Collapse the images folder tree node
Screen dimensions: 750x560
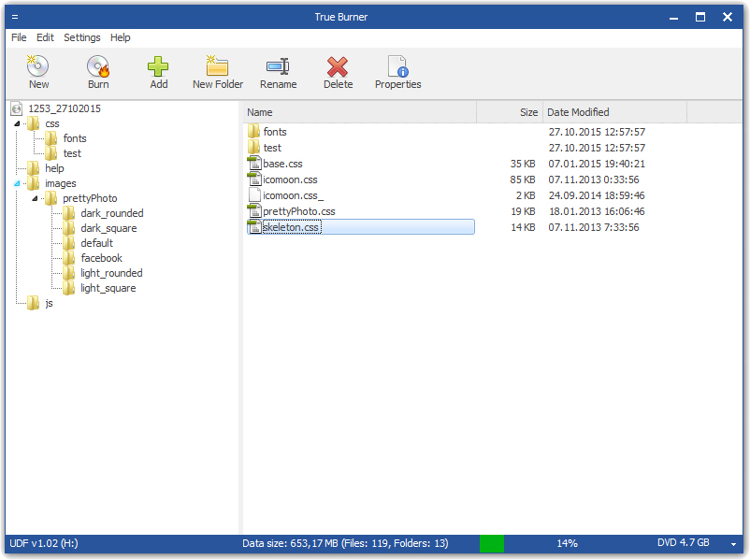(x=17, y=183)
